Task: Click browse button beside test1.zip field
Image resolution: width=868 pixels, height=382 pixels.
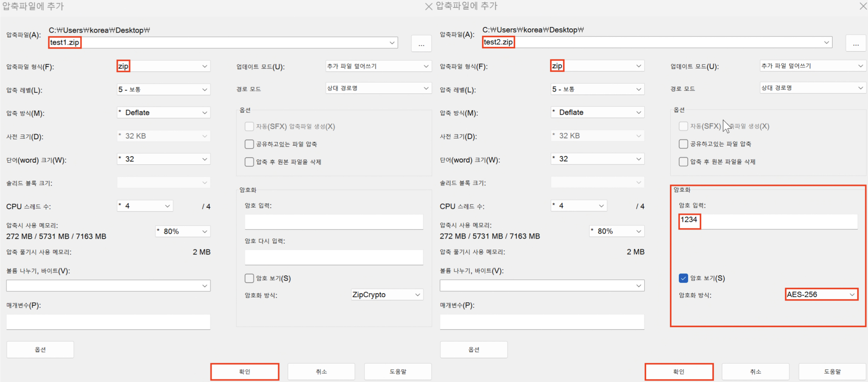Action: click(x=421, y=44)
